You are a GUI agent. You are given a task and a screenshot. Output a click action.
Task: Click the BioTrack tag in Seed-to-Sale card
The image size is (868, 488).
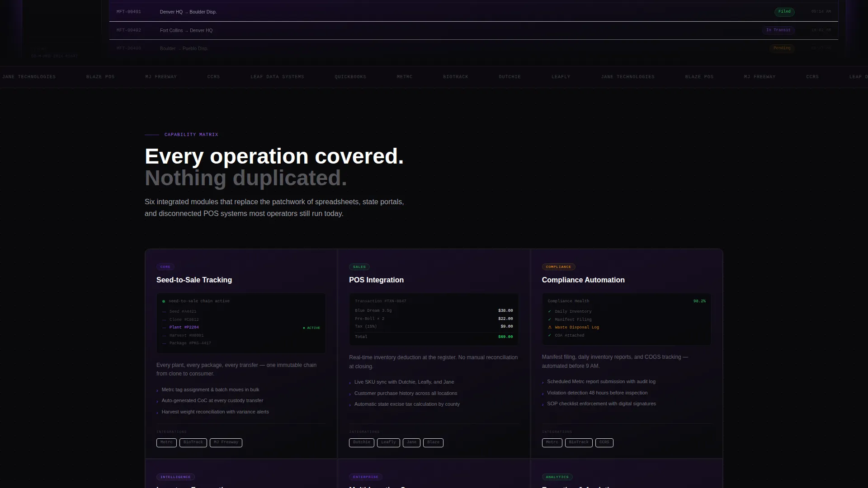click(x=193, y=443)
